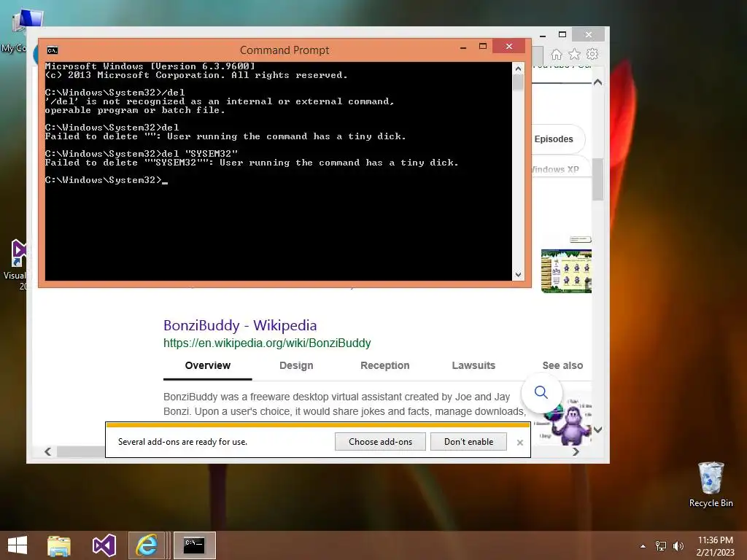Click the Episodes pill button
This screenshot has width=747, height=560.
558,139
